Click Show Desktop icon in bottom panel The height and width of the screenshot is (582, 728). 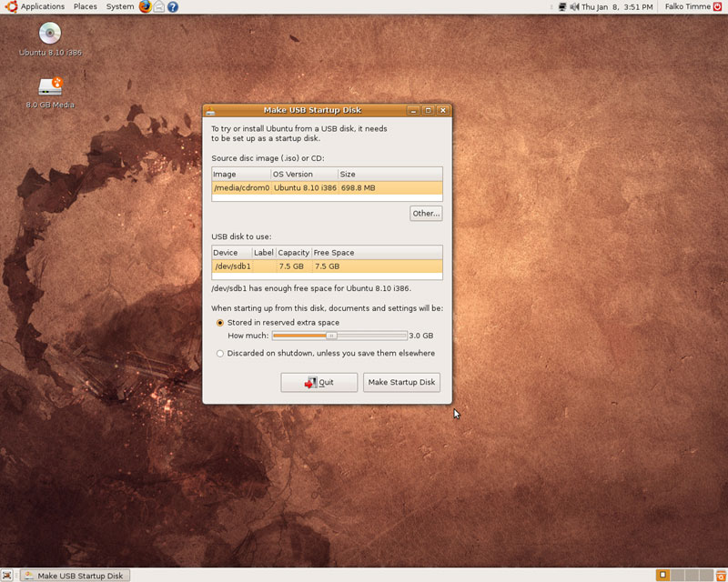(x=7, y=576)
